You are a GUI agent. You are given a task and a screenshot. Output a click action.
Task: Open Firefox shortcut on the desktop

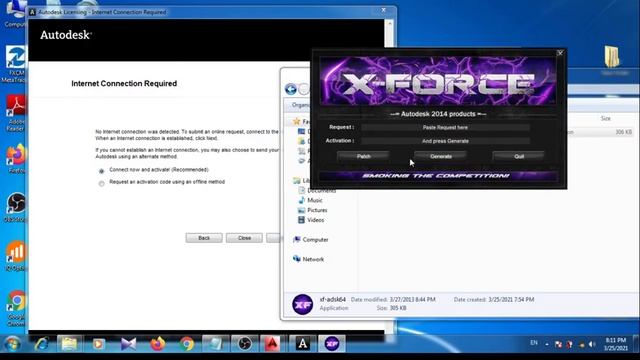[x=16, y=159]
